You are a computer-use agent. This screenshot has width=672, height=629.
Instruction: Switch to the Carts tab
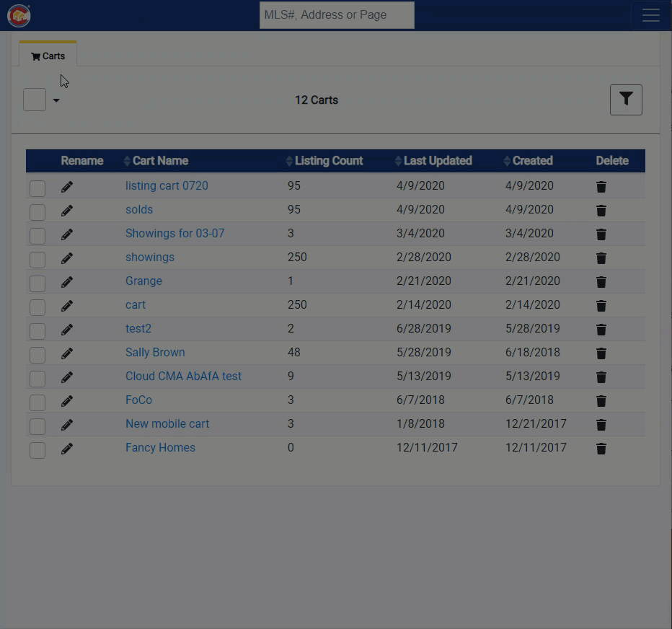[48, 56]
